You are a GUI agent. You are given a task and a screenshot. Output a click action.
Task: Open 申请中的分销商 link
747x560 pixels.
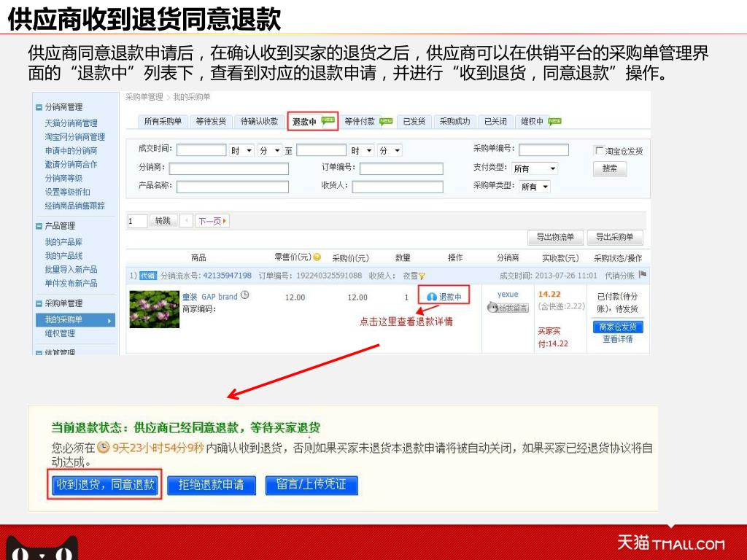click(x=71, y=150)
